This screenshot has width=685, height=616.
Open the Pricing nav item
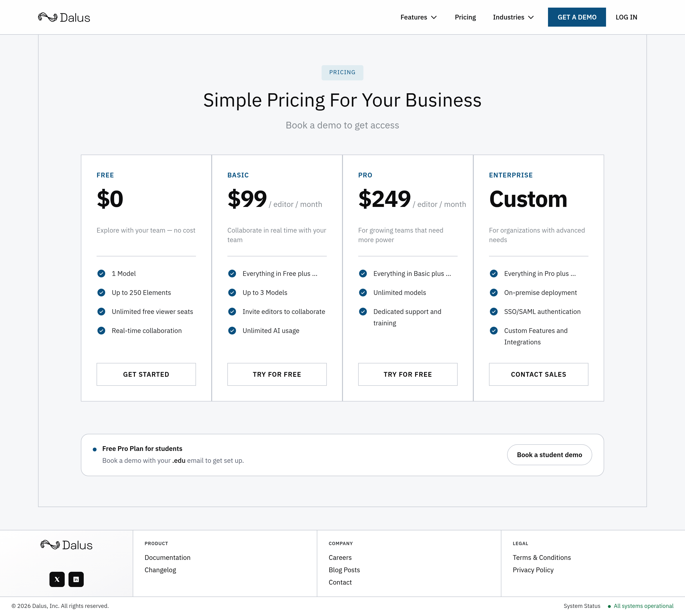465,17
